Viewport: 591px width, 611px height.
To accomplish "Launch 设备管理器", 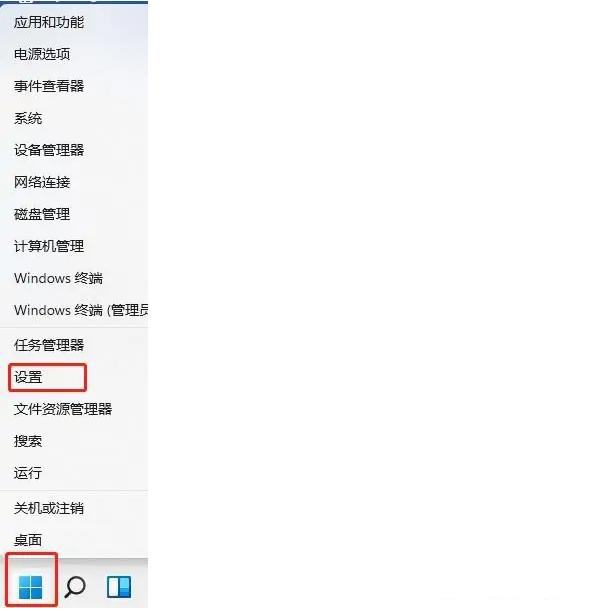I will point(74,150).
